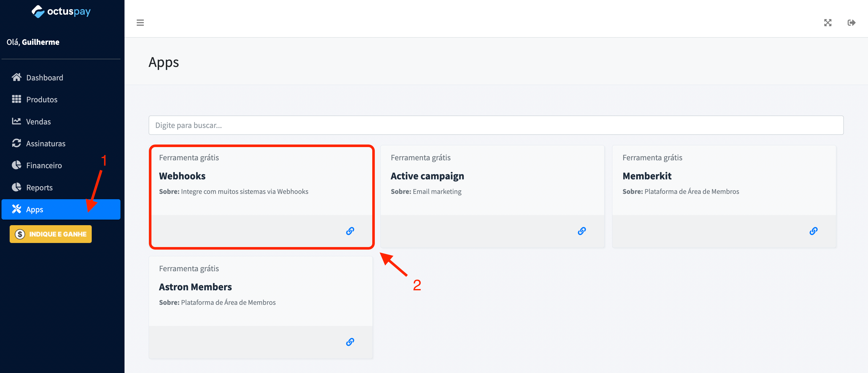Click the Apps search input field

pos(496,125)
